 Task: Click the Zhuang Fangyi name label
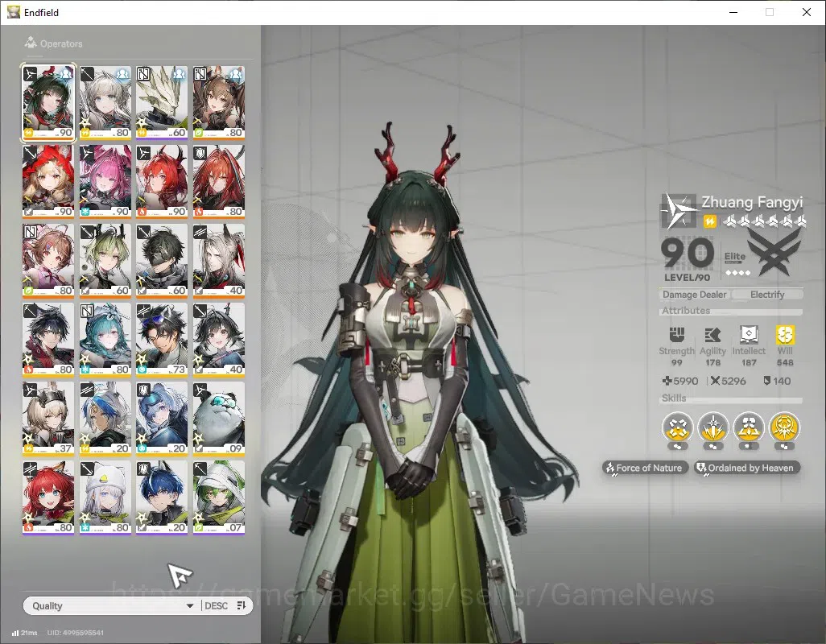752,202
